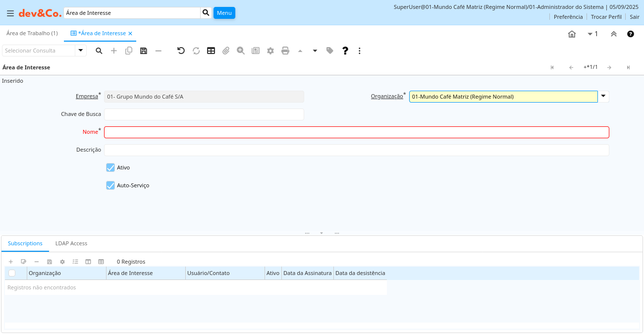
Task: Open the attachment paperclip icon
Action: coord(226,51)
